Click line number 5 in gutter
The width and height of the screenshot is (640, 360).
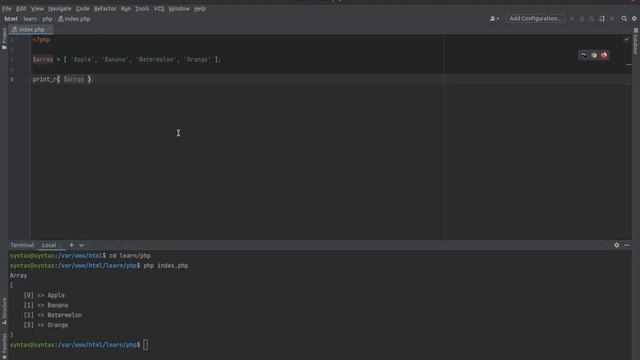pyautogui.click(x=12, y=80)
